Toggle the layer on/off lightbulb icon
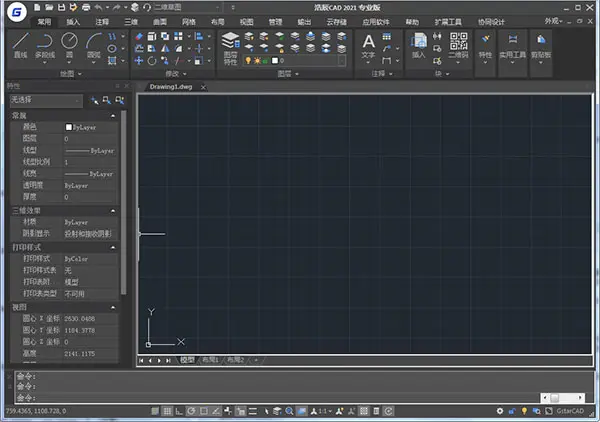Screen dimensions: 600x422 coord(248,60)
